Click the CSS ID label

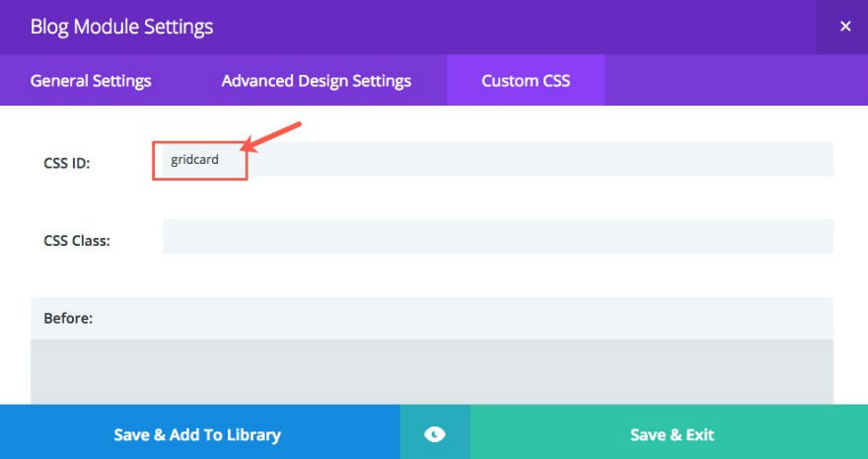[67, 163]
